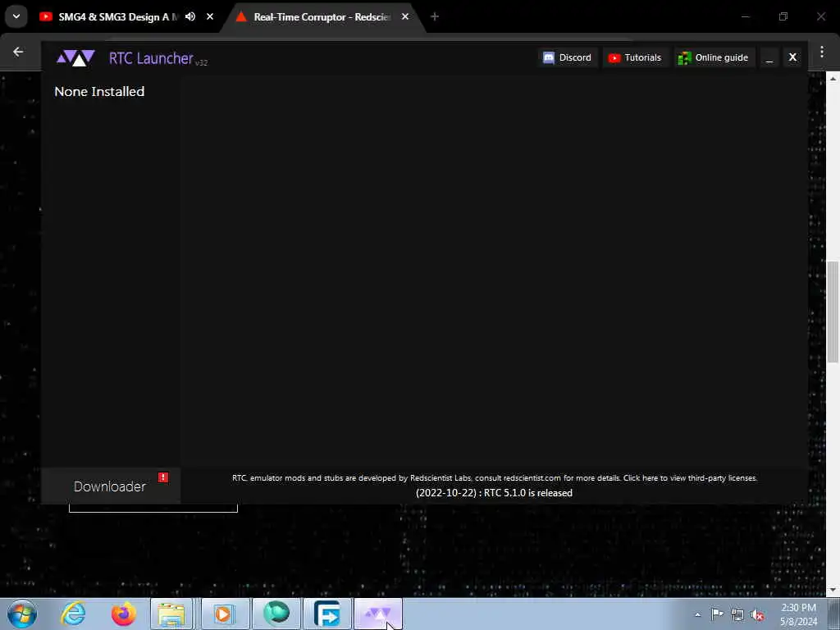Open Windows Media Player from the taskbar
The width and height of the screenshot is (840, 630).
(225, 614)
